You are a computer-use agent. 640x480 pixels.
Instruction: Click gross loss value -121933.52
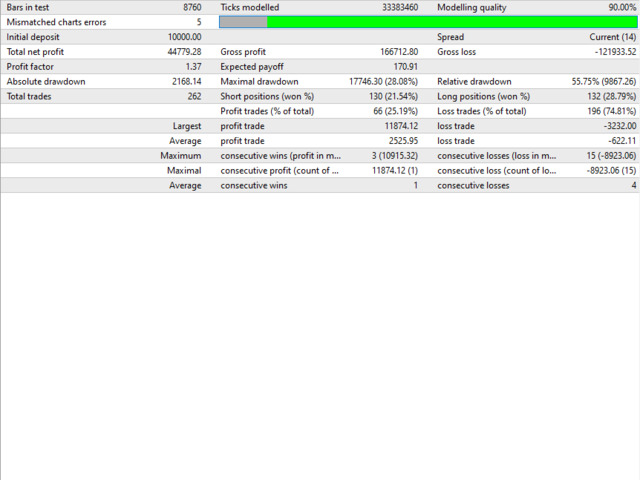click(x=616, y=52)
